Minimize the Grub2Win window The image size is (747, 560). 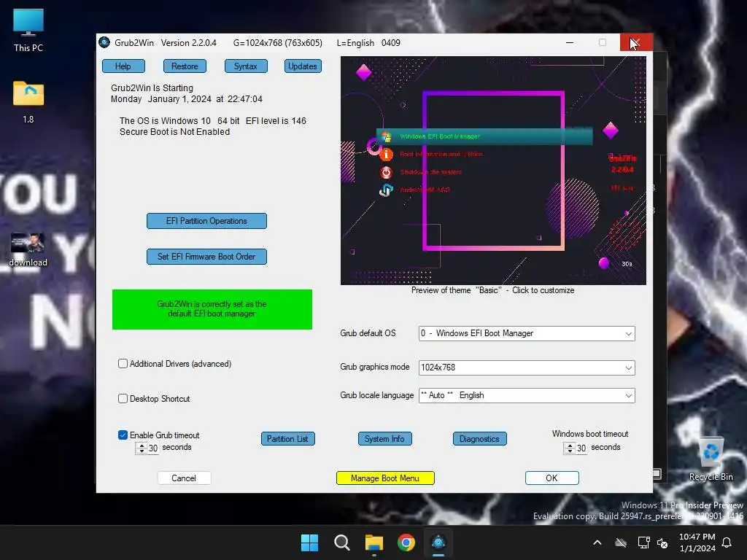point(569,42)
